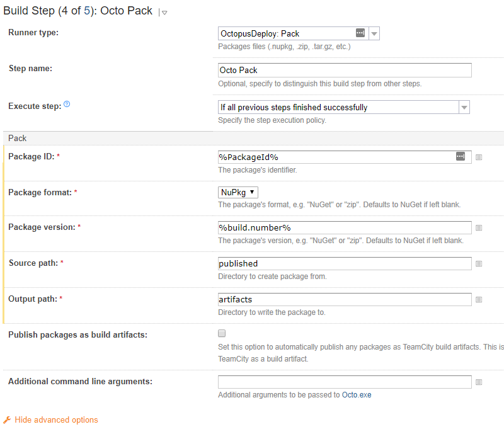Select the Source path field showing published
The width and height of the screenshot is (504, 434).
344,263
